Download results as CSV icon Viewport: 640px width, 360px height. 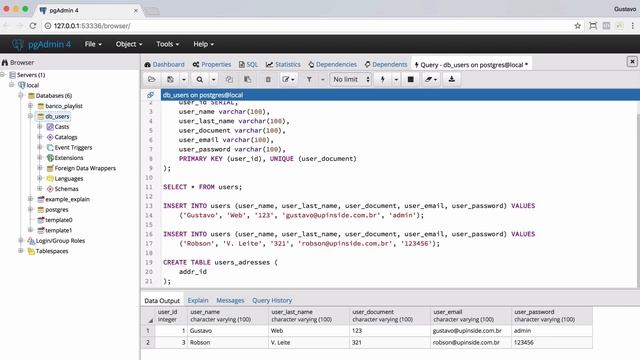pos(451,79)
